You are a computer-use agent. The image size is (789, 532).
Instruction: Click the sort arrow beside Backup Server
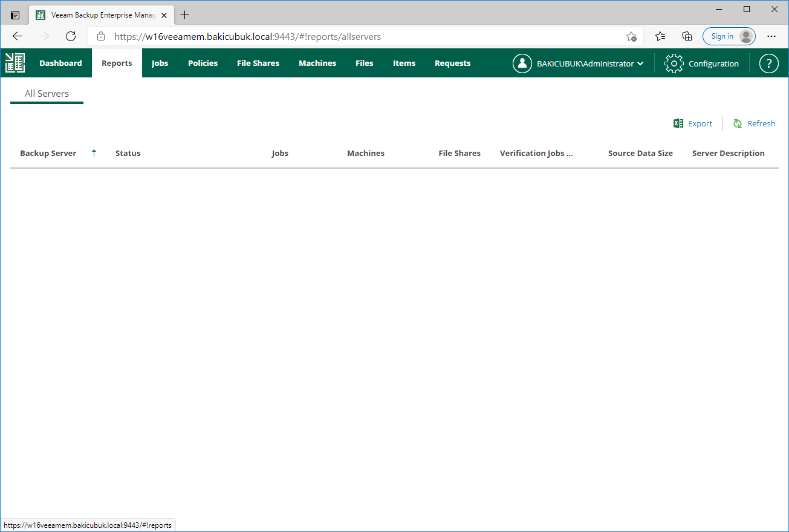94,153
